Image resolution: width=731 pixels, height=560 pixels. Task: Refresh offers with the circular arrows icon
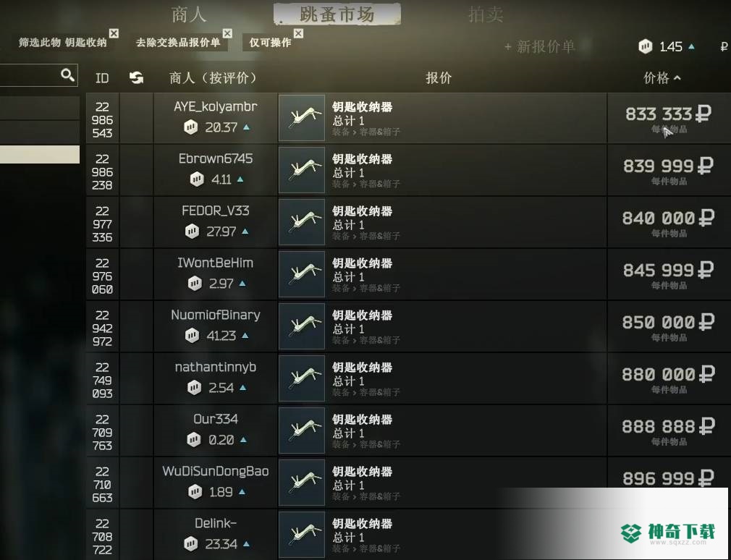(x=136, y=77)
